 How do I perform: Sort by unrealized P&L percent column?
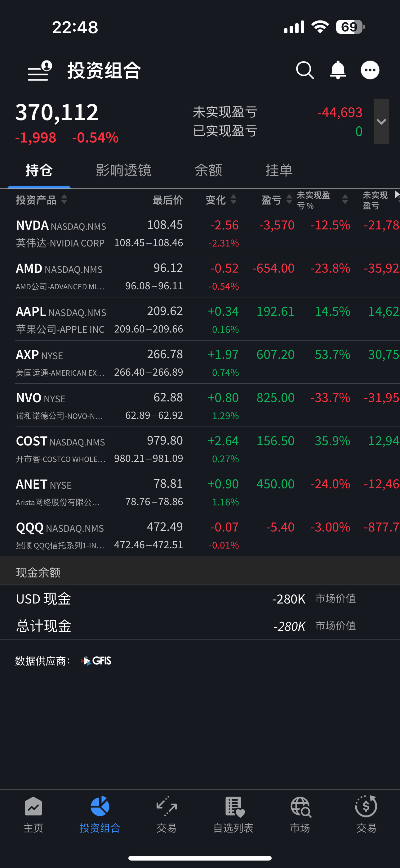[x=322, y=200]
